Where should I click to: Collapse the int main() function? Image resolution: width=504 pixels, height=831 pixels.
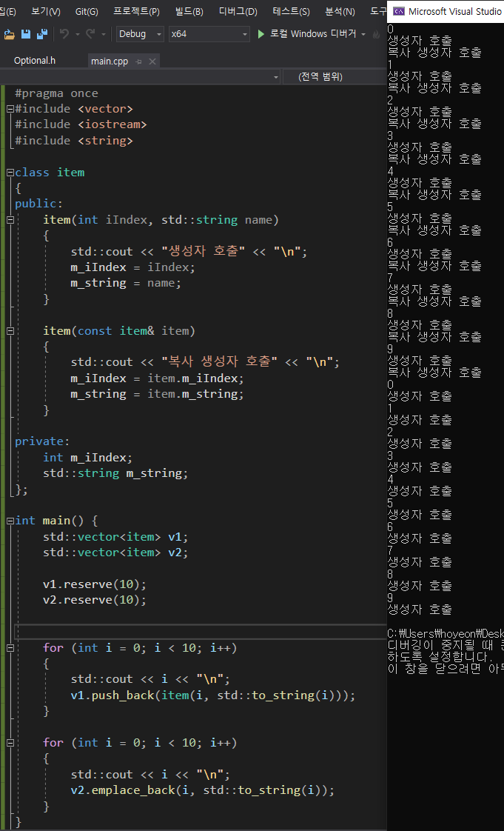10,521
